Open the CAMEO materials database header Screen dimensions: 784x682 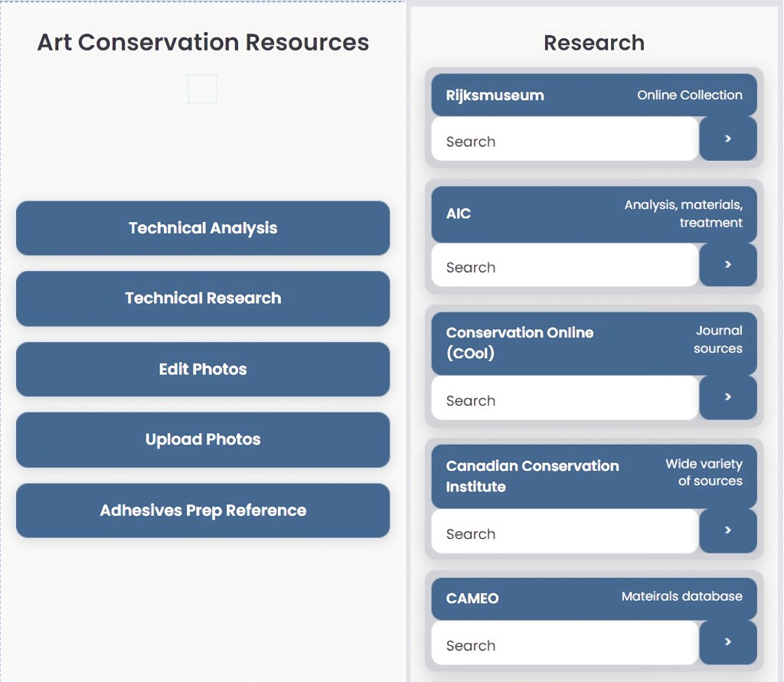(593, 598)
